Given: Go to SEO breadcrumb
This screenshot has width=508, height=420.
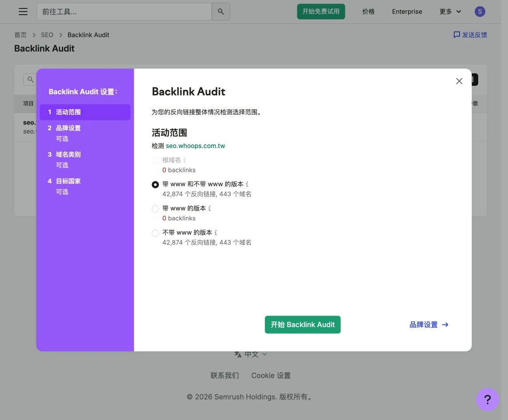Looking at the screenshot, I should (47, 35).
